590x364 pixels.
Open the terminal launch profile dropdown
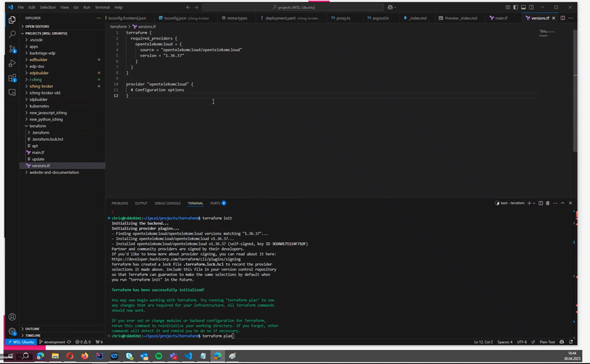(534, 203)
